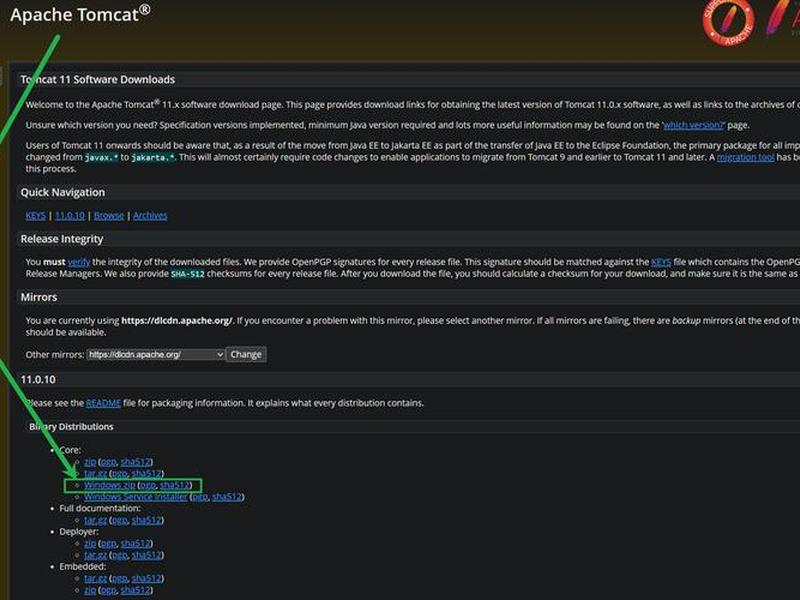
Task: Download the Embedded zip
Action: pos(90,590)
